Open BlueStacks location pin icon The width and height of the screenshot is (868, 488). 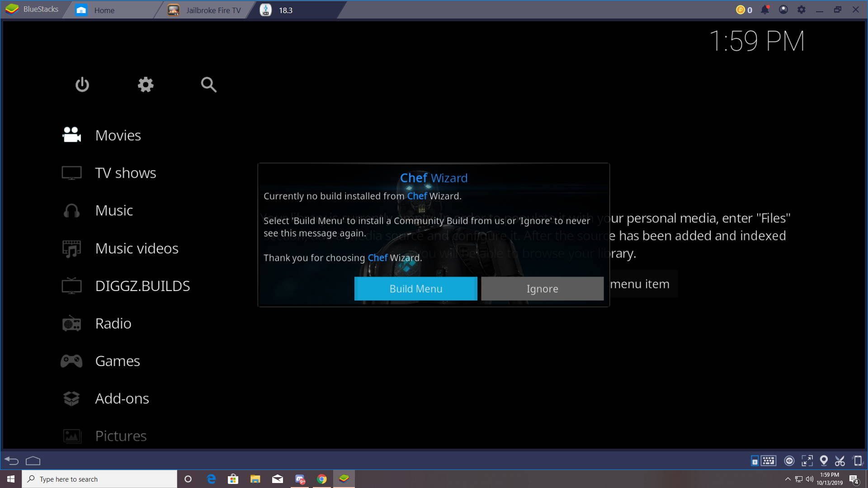tap(824, 461)
